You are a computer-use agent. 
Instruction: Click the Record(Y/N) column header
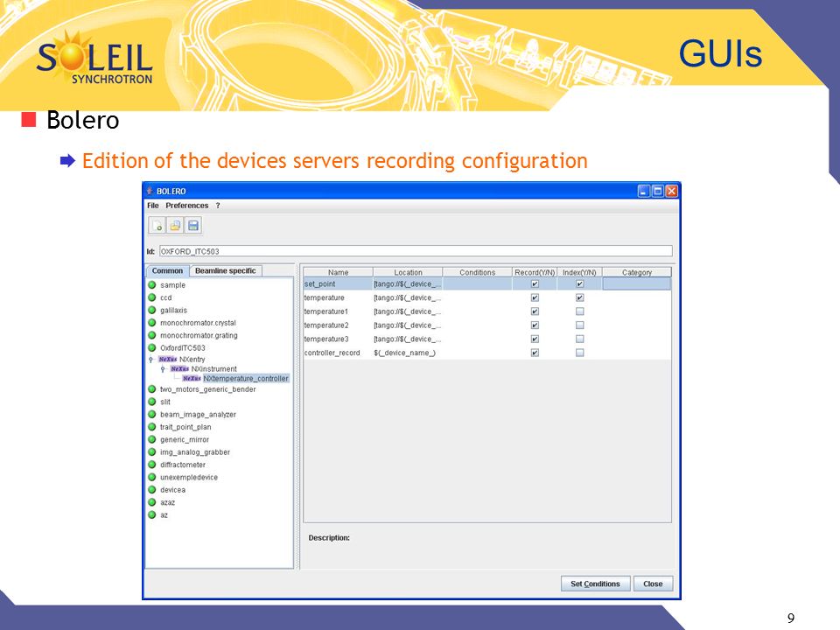[535, 272]
